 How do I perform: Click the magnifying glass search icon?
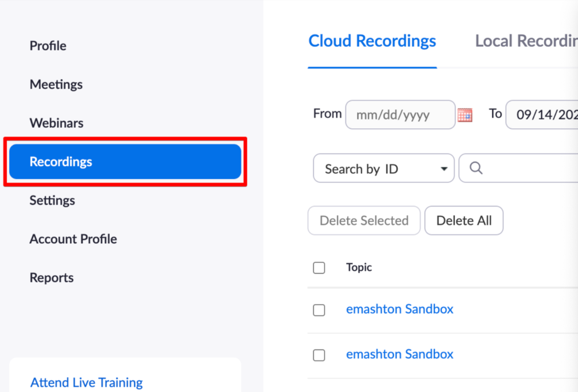click(x=476, y=168)
